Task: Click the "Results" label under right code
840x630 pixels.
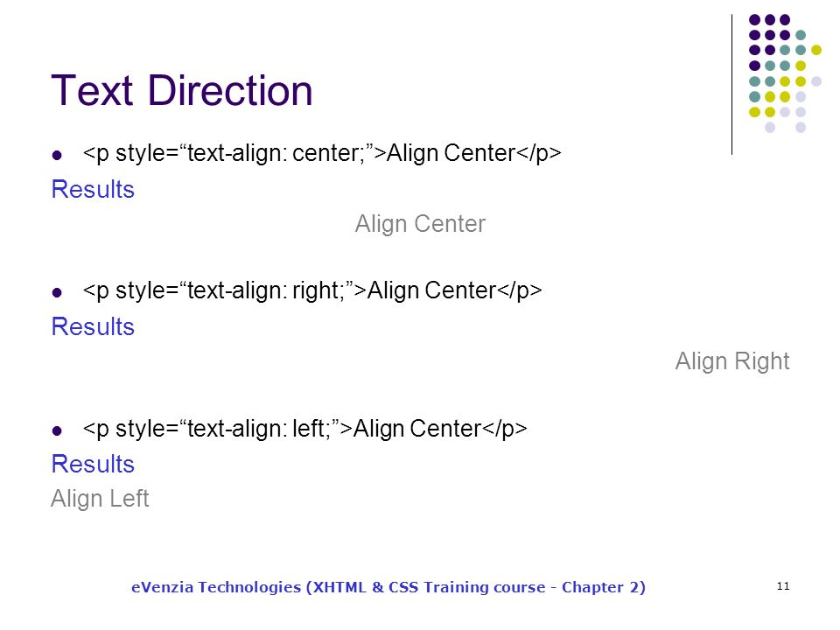Action: coord(93,326)
